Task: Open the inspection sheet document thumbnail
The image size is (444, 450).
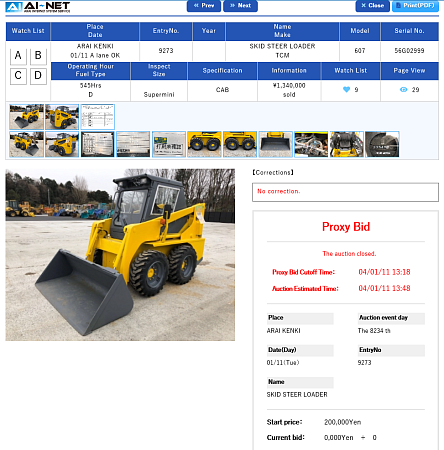Action: [x=98, y=117]
